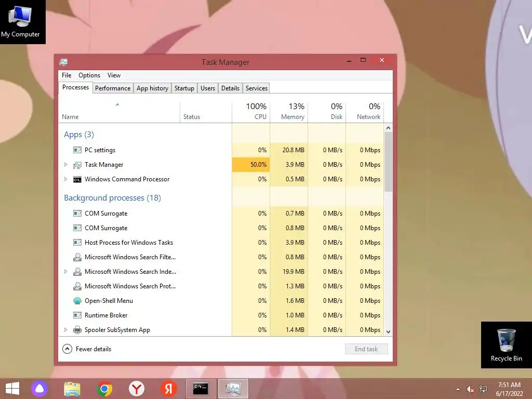Click the 19.9 MB memory value
The width and height of the screenshot is (532, 399).
[x=293, y=271]
